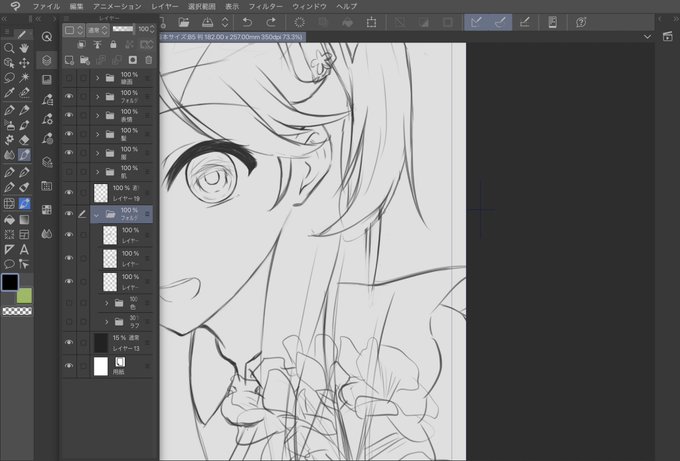
Task: Open the Layer palette stack icon
Action: tap(47, 60)
